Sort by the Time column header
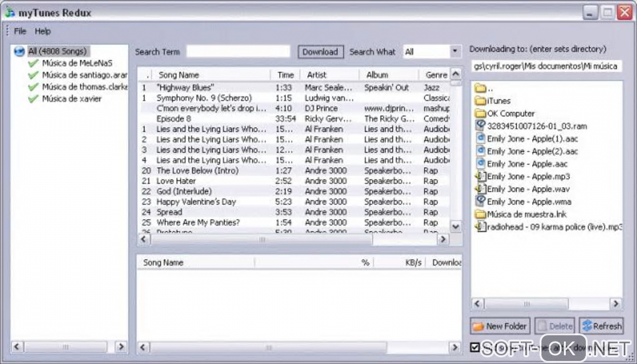The height and width of the screenshot is (364, 637). click(x=285, y=75)
